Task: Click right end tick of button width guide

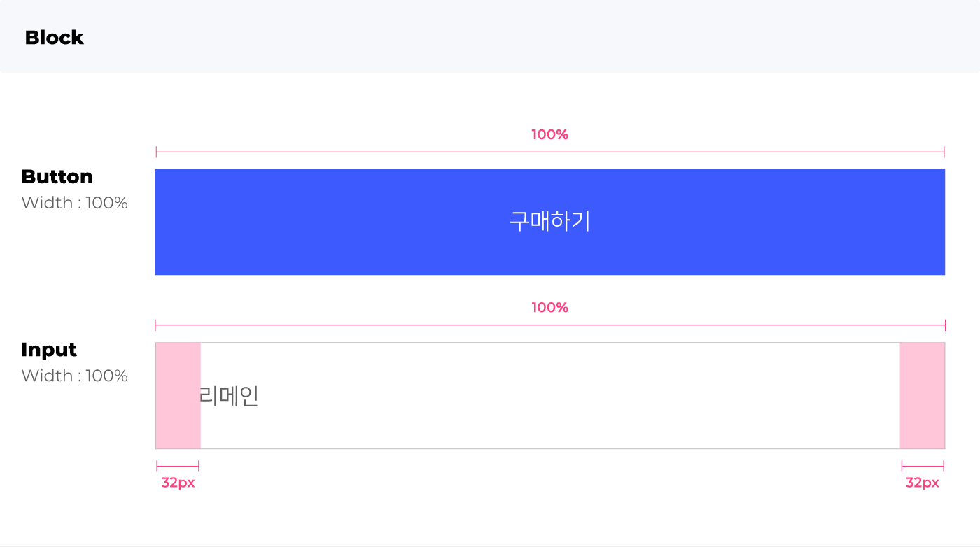Action: (944, 152)
